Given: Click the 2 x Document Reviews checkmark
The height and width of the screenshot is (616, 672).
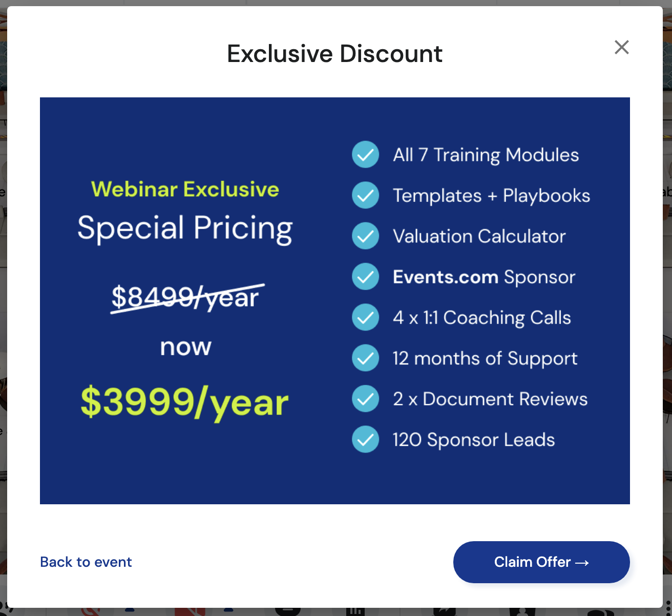Looking at the screenshot, I should (x=365, y=399).
